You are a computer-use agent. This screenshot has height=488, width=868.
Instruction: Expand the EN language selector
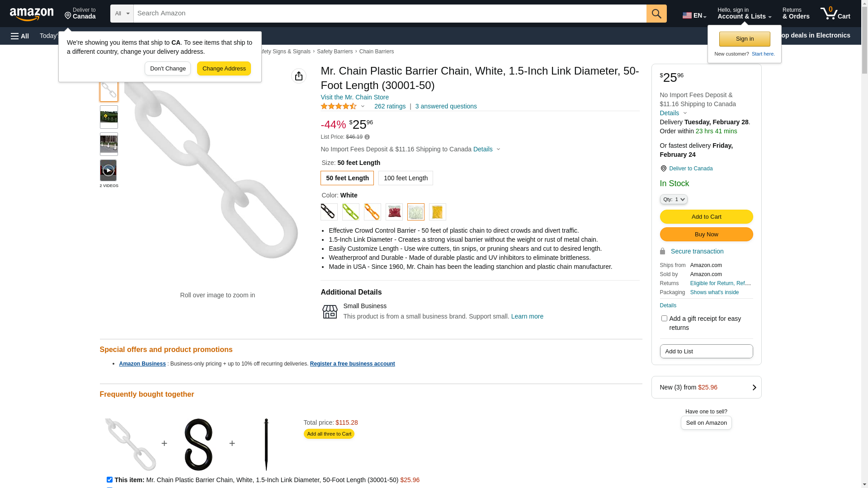point(694,15)
